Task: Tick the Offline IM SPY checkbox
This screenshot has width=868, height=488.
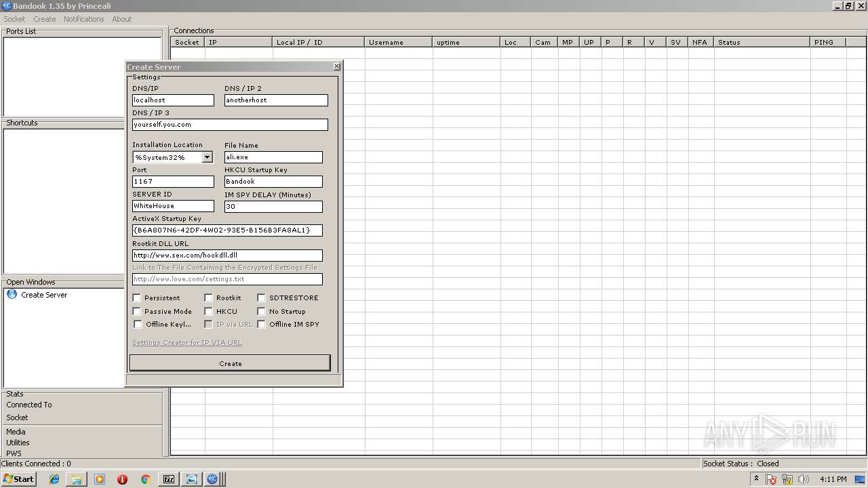Action: 261,324
